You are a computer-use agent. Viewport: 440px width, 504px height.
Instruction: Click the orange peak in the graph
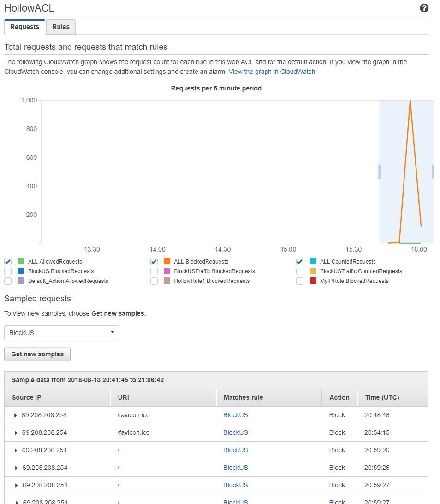(x=410, y=102)
